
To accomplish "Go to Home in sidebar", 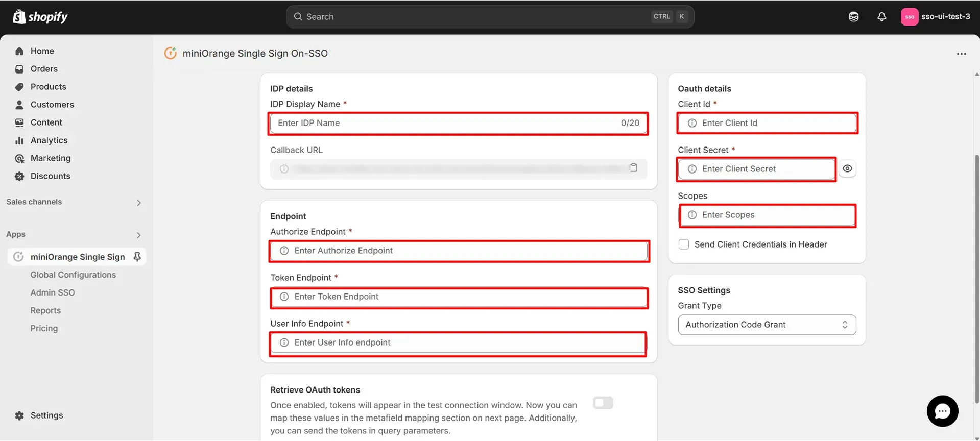I will click(x=42, y=51).
